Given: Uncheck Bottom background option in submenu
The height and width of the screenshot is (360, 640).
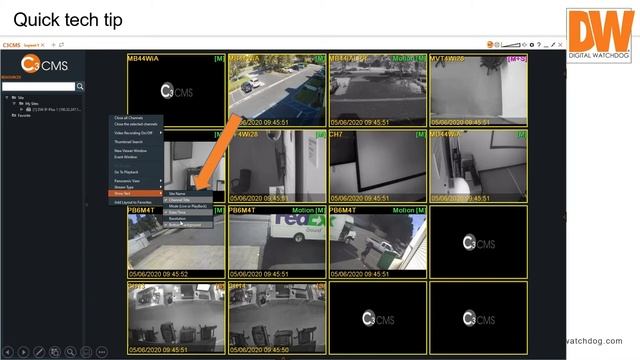Looking at the screenshot, I should click(x=188, y=225).
